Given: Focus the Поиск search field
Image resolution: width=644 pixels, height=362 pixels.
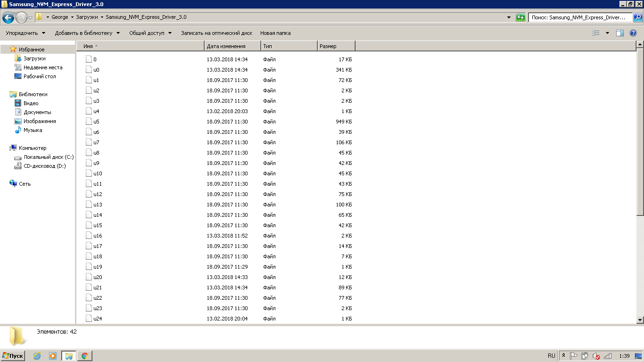Looking at the screenshot, I should (580, 17).
